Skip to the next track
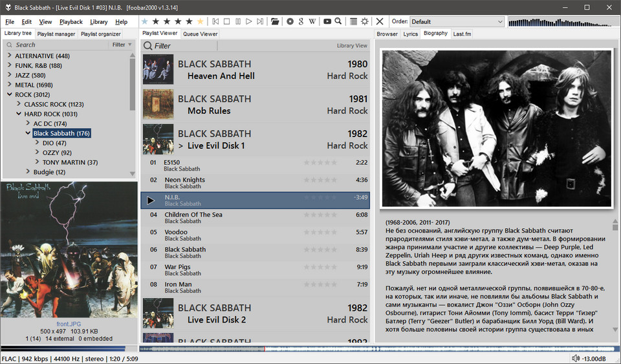This screenshot has width=621, height=364. (260, 21)
